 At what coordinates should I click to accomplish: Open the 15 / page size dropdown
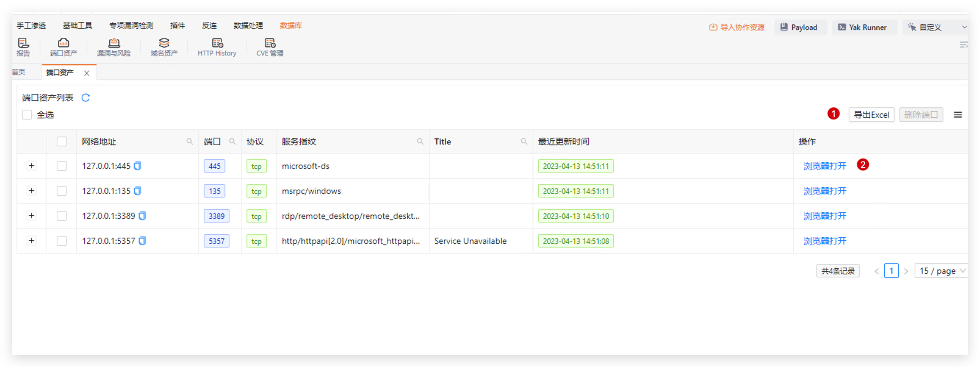tap(942, 271)
